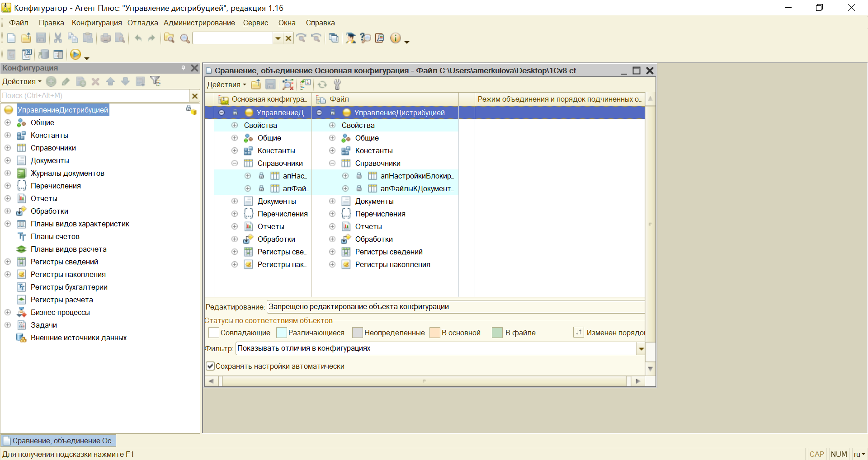868x460 pixels.
Task: Click the В основной color swatch
Action: coord(434,333)
